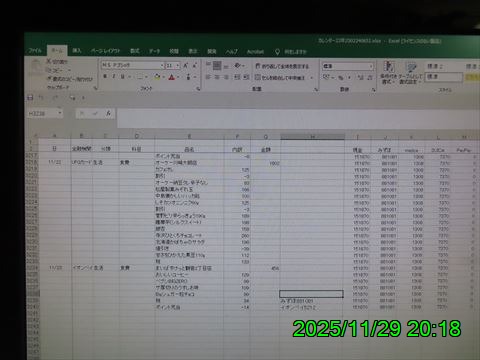Toggle Bold formatting in Font group

(105, 77)
